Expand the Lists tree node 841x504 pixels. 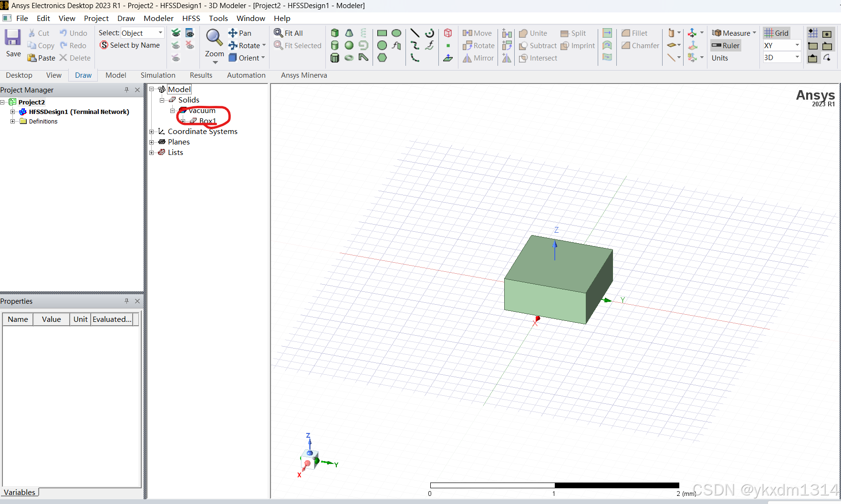point(152,153)
